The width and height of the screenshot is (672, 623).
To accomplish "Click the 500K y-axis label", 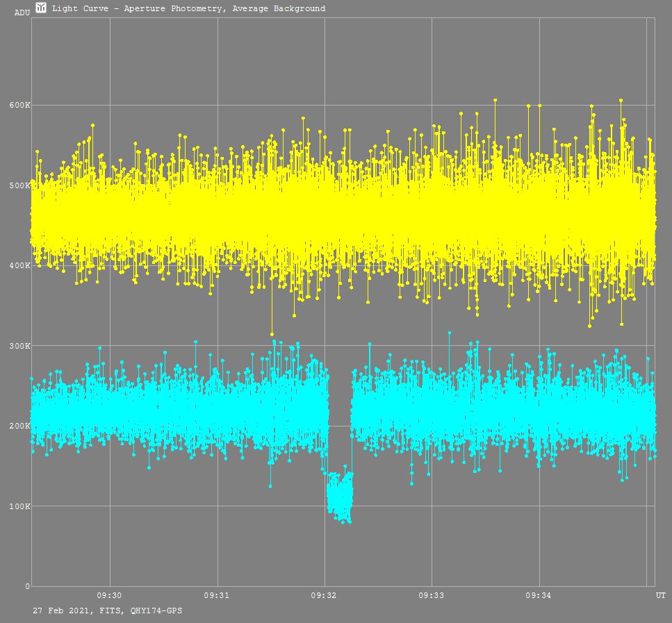I will 19,185.
